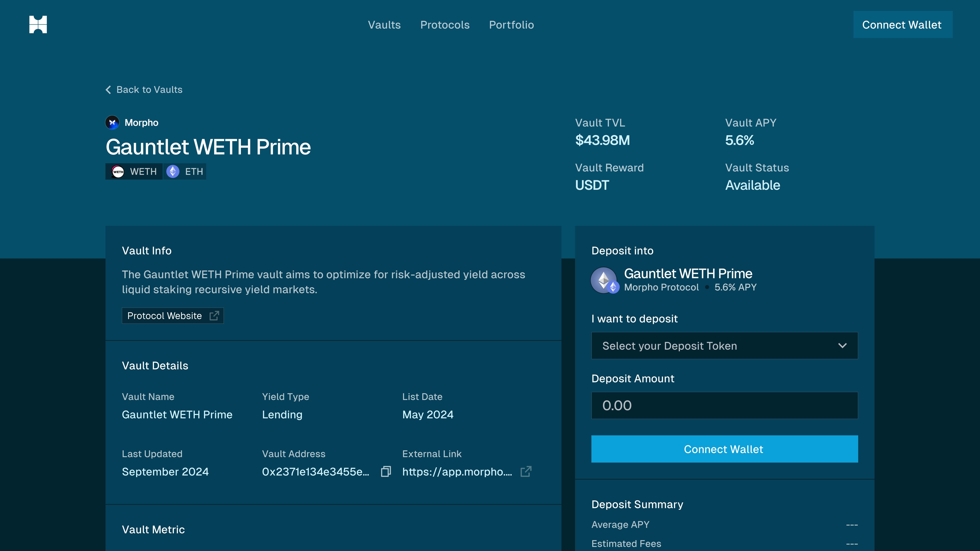The height and width of the screenshot is (551, 980).
Task: Click the blue Connect Wallet deposit button
Action: 724,449
